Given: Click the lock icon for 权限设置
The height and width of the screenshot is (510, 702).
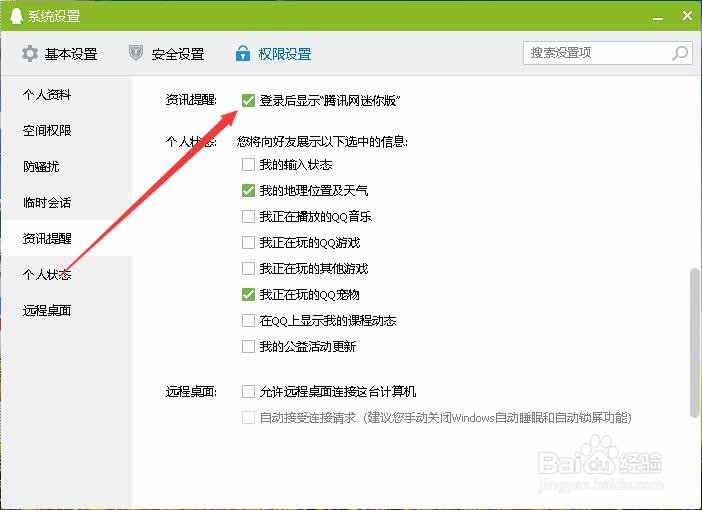Looking at the screenshot, I should [243, 53].
